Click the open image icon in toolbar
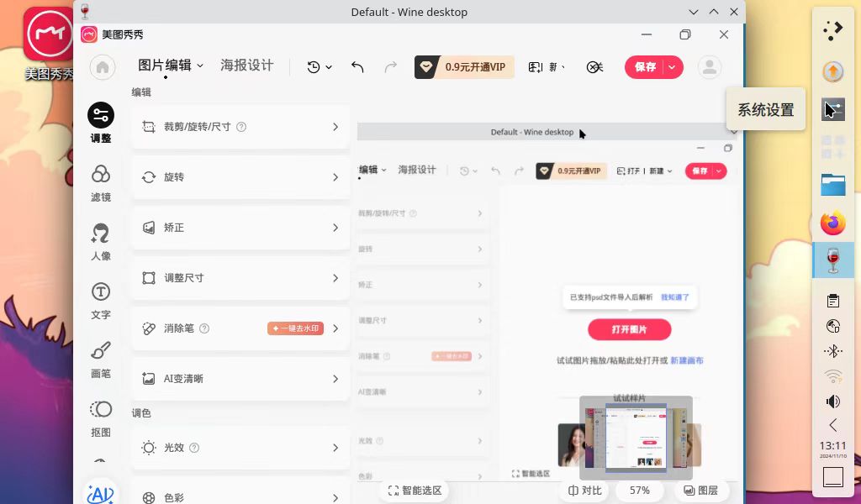This screenshot has height=504, width=861. pos(535,67)
